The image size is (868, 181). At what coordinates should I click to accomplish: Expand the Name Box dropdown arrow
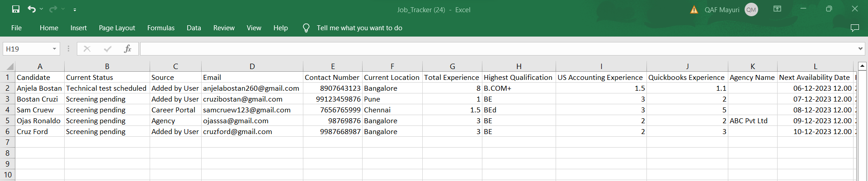[54, 49]
